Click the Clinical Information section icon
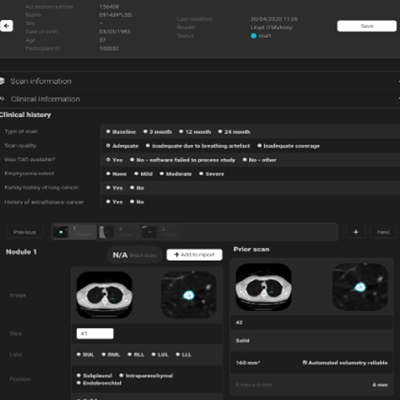The image size is (400, 400). tap(2, 99)
